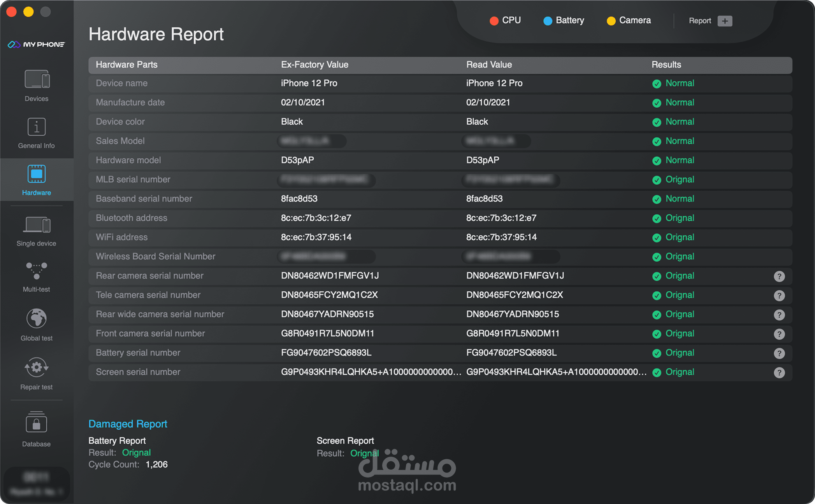Open help for Tele camera serial number
Screen dimensions: 815x504
[779, 296]
